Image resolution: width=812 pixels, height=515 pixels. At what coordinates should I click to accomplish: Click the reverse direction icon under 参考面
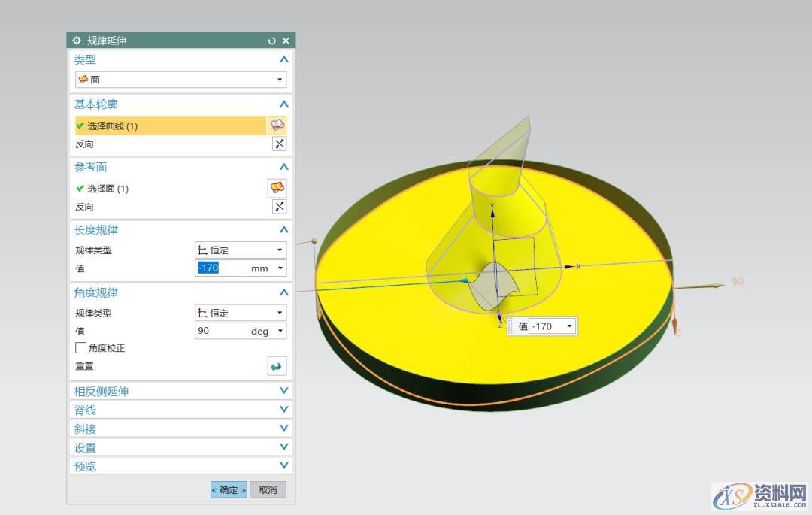[279, 207]
